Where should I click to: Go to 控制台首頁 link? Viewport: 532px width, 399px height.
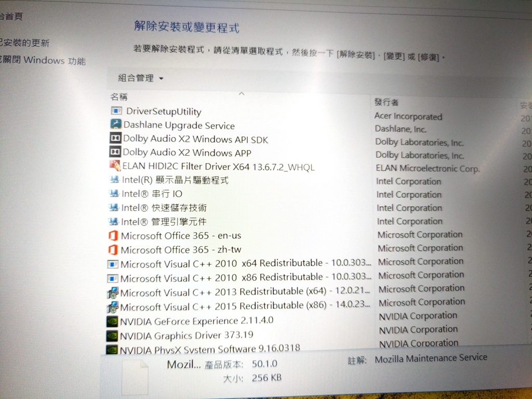[11, 16]
